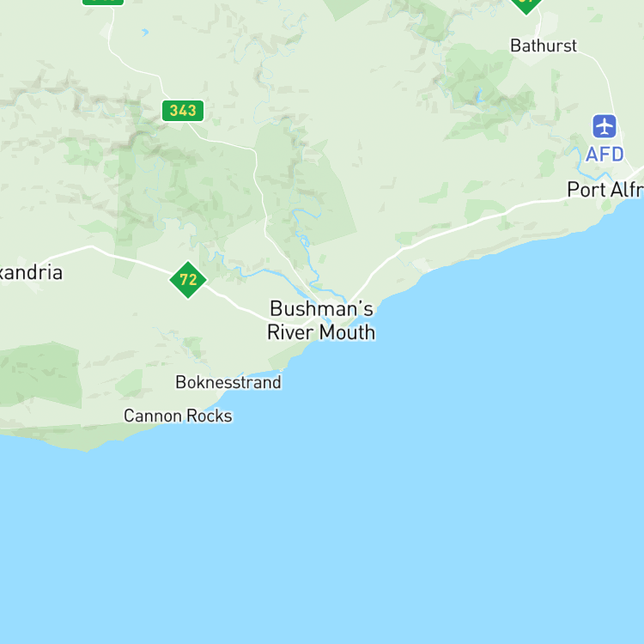Image resolution: width=644 pixels, height=644 pixels.
Task: Select the small blue reservoir south of Bathurst
Action: click(x=479, y=96)
